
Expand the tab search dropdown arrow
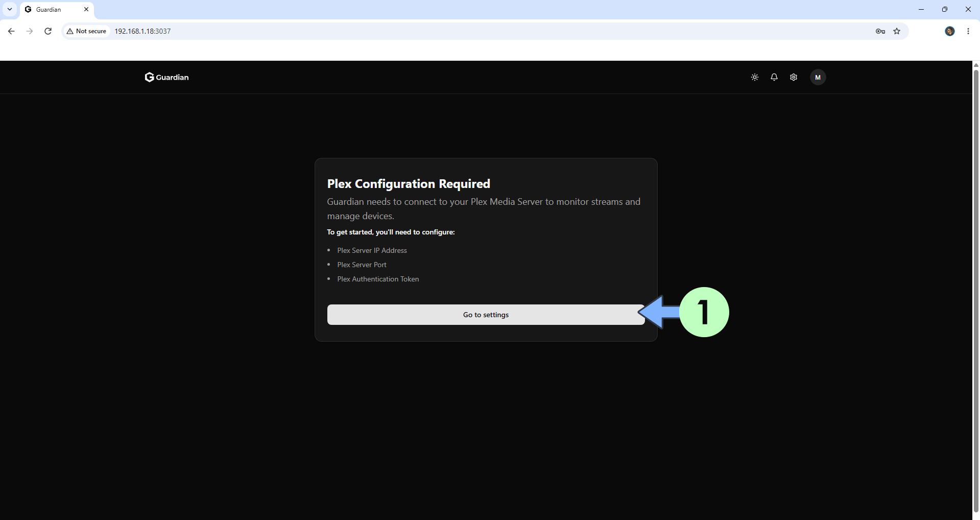pos(10,9)
